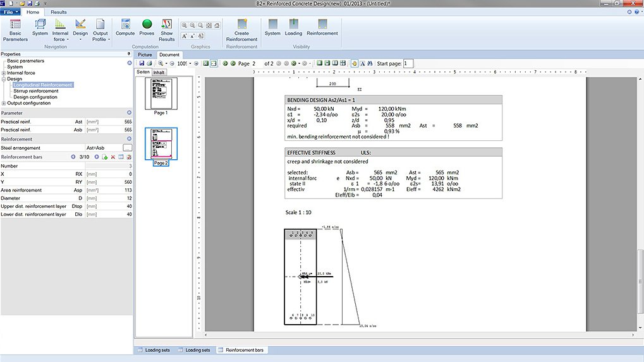Collapse the Reinforcement section
This screenshot has width=644, height=362.
tap(129, 139)
